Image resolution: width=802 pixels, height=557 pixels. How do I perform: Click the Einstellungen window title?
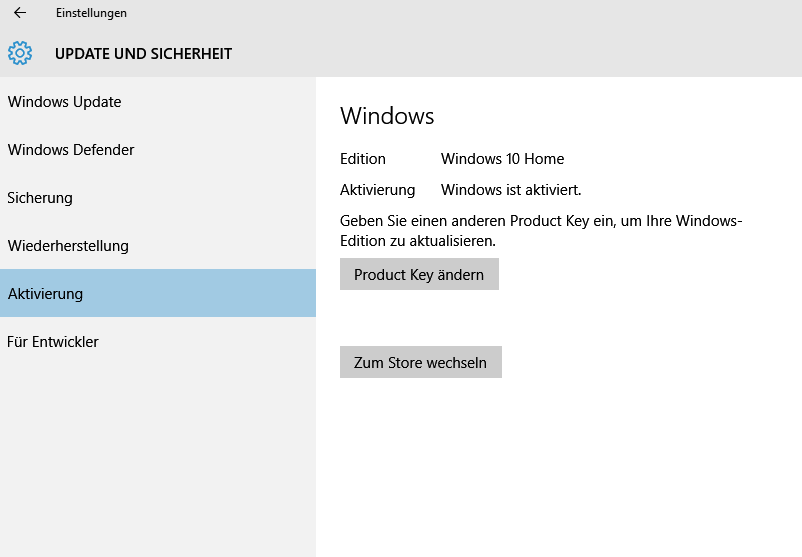pyautogui.click(x=91, y=13)
